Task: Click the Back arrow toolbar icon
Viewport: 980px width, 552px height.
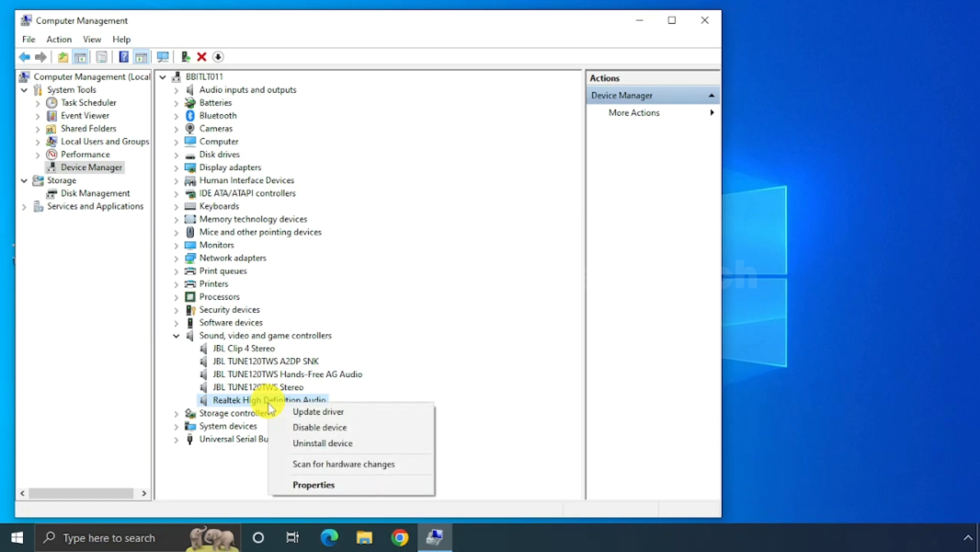Action: click(25, 58)
